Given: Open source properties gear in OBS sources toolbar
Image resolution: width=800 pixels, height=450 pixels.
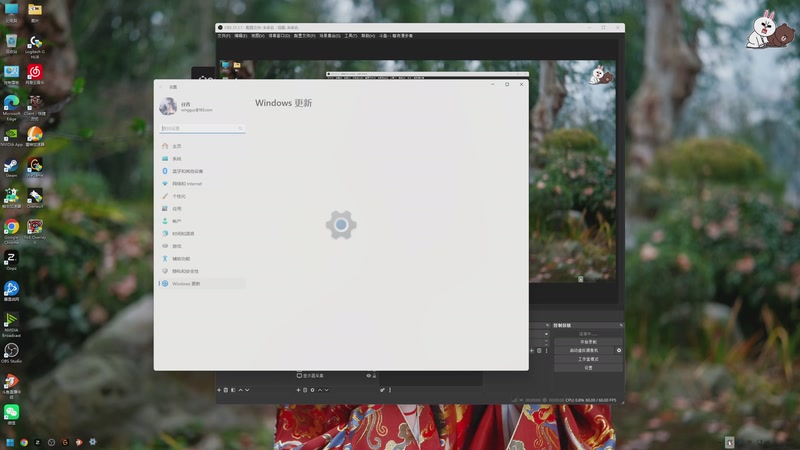Looking at the screenshot, I should (x=312, y=390).
